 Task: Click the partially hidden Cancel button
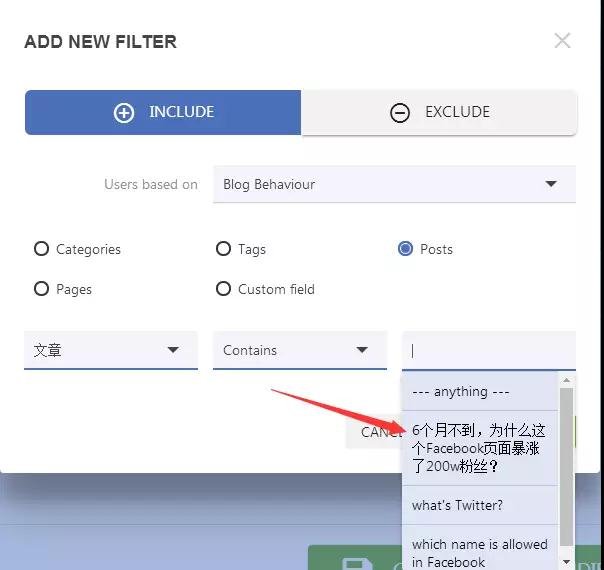(x=380, y=432)
